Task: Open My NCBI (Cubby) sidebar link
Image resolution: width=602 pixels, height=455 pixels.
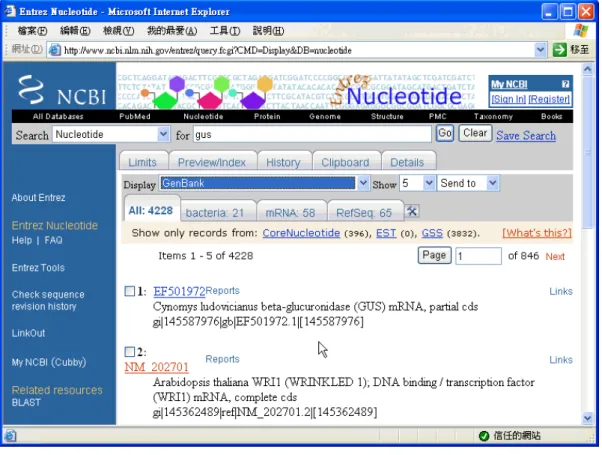Action: tap(49, 362)
